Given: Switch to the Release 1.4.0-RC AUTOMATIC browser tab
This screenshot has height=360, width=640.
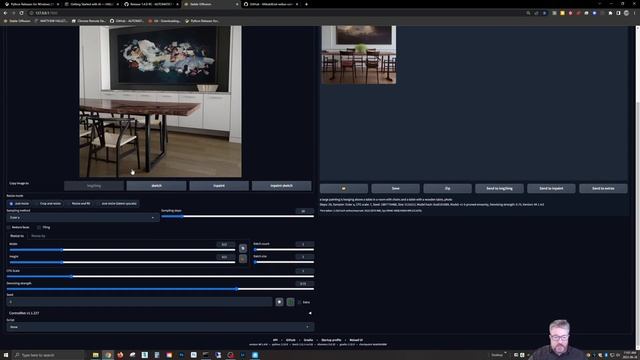Looking at the screenshot, I should 152,4.
